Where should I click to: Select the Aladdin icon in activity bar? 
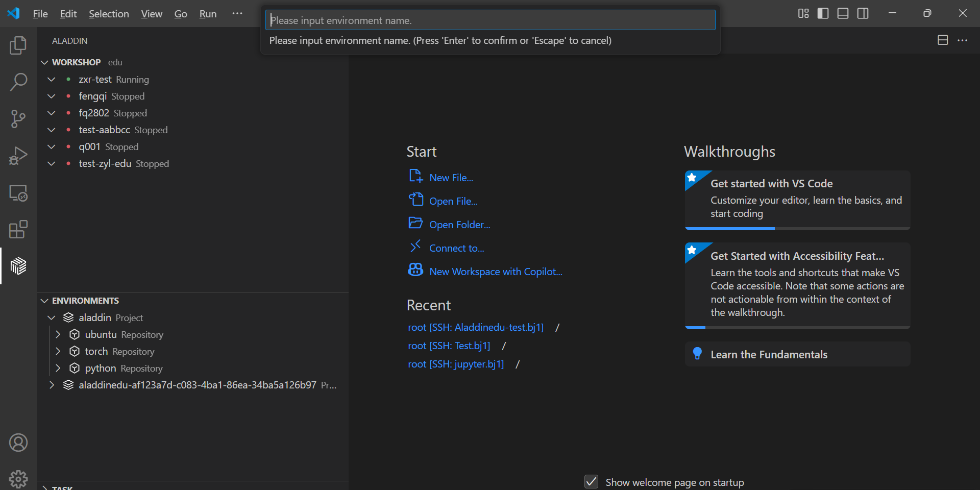(18, 266)
